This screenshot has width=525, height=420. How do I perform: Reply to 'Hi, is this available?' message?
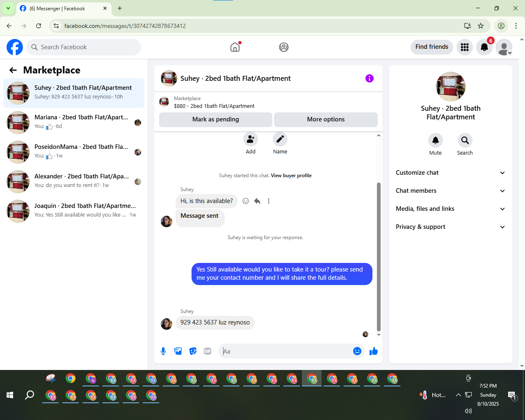click(257, 201)
